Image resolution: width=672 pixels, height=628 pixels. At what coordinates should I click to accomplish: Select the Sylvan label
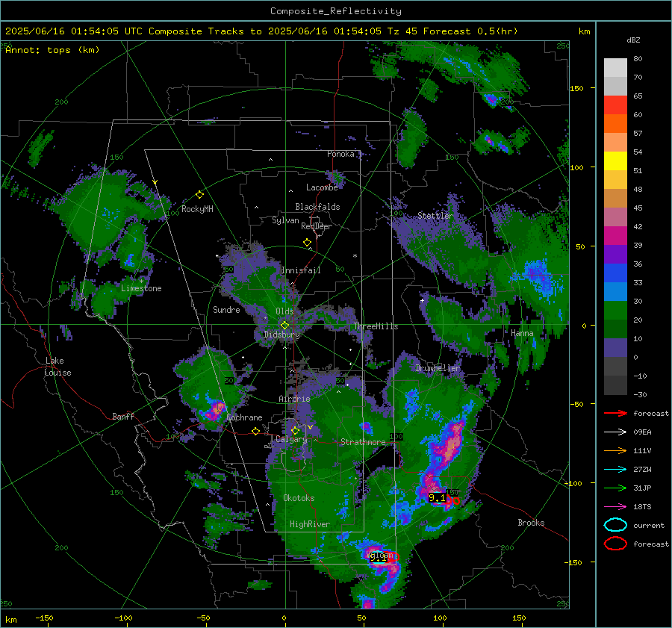pyautogui.click(x=285, y=220)
